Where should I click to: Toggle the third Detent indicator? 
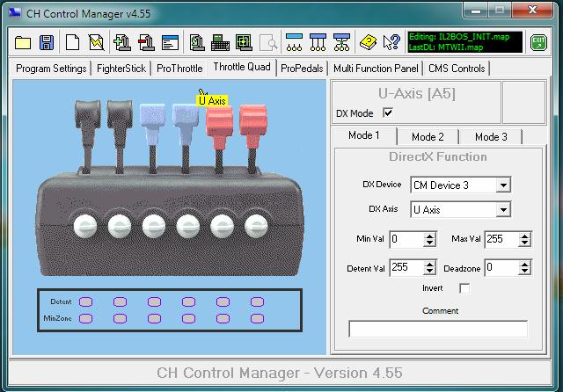tap(154, 301)
